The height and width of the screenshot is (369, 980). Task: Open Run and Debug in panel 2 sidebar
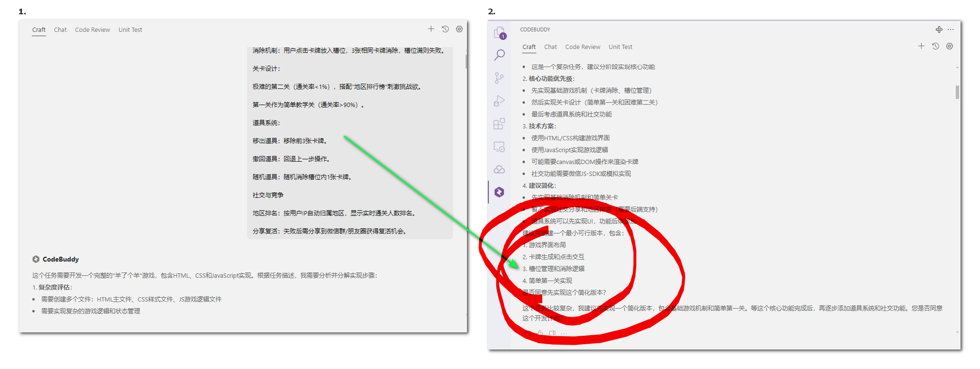[499, 101]
